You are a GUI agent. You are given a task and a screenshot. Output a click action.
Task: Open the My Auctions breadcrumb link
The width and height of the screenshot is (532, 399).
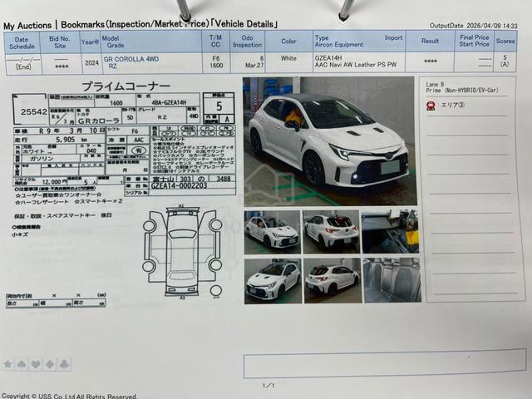coord(27,26)
